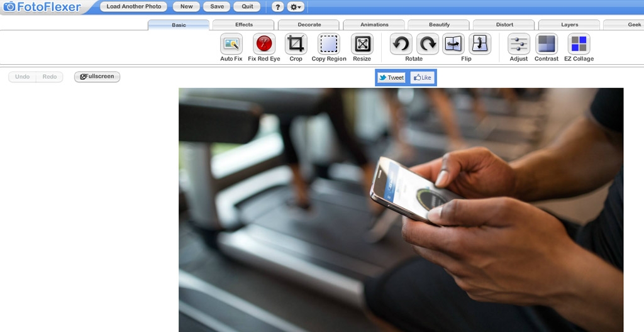Image resolution: width=644 pixels, height=332 pixels.
Task: Click the New button
Action: pos(186,6)
